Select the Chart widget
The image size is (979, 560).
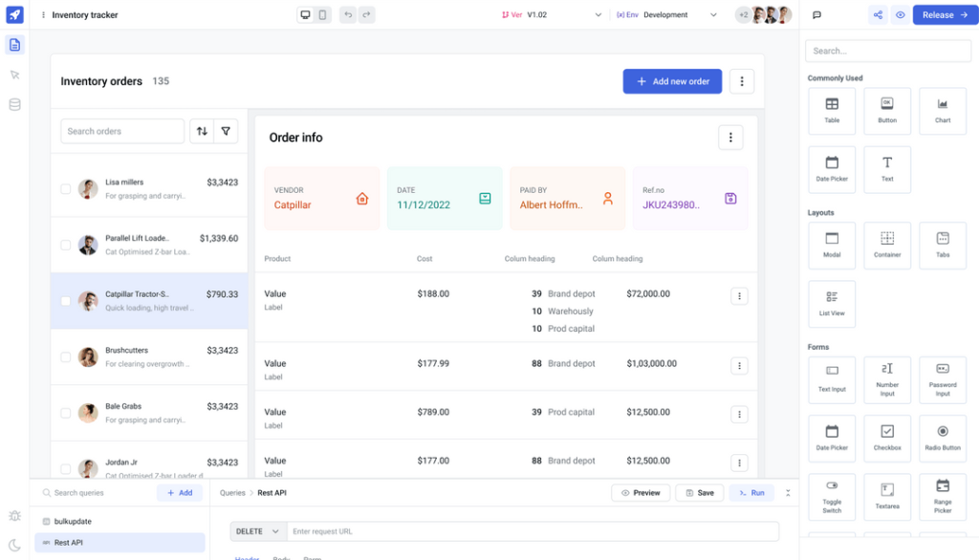(942, 110)
